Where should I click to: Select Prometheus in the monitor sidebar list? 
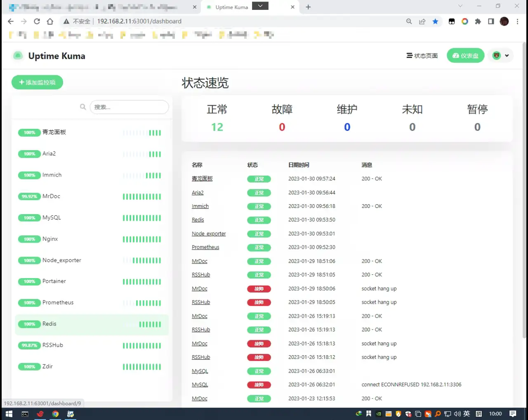coord(92,303)
